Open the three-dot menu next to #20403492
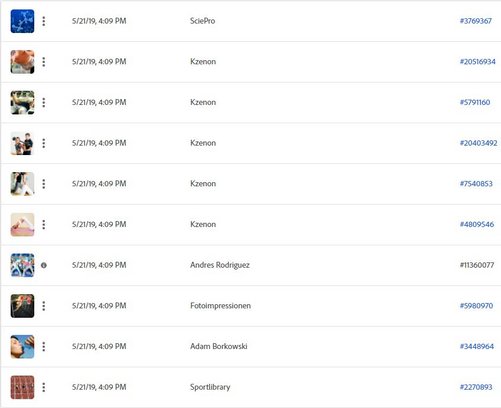Screen dimensions: 501x408 click(x=44, y=143)
